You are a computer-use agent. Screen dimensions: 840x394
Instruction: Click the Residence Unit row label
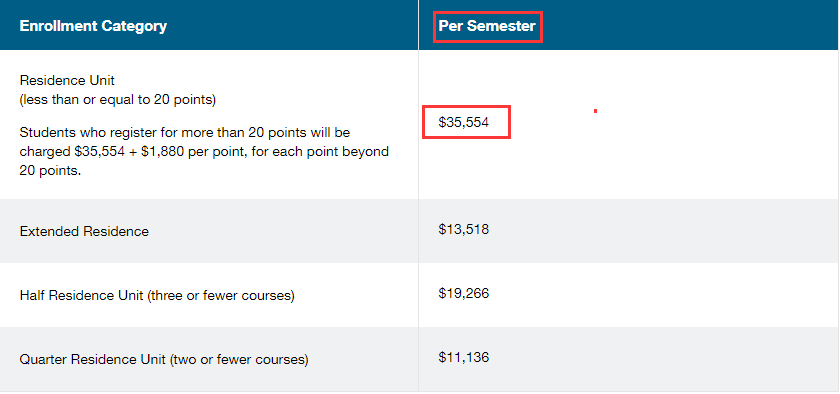coord(68,80)
